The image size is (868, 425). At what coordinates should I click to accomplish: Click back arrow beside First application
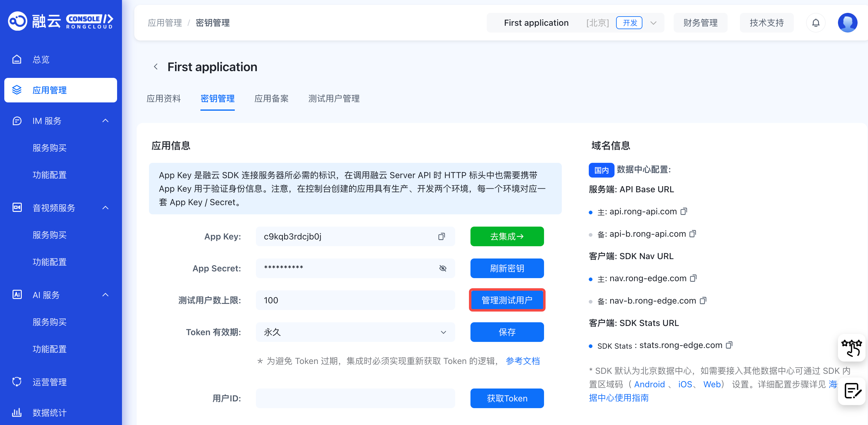click(x=156, y=67)
